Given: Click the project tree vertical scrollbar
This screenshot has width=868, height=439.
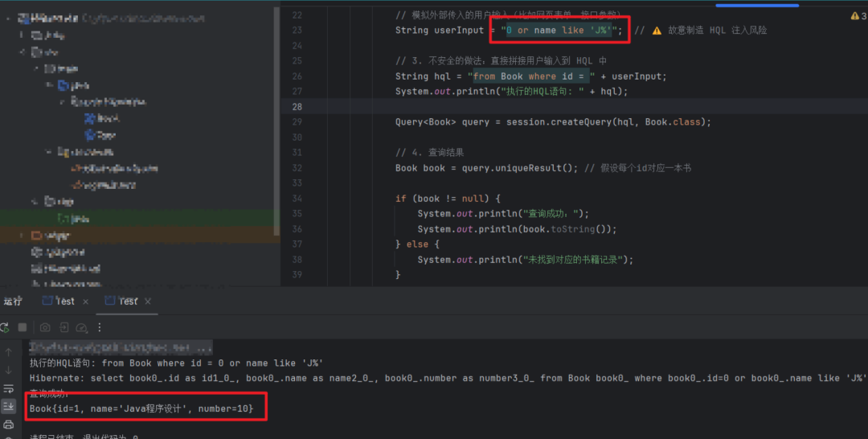Looking at the screenshot, I should pyautogui.click(x=276, y=121).
